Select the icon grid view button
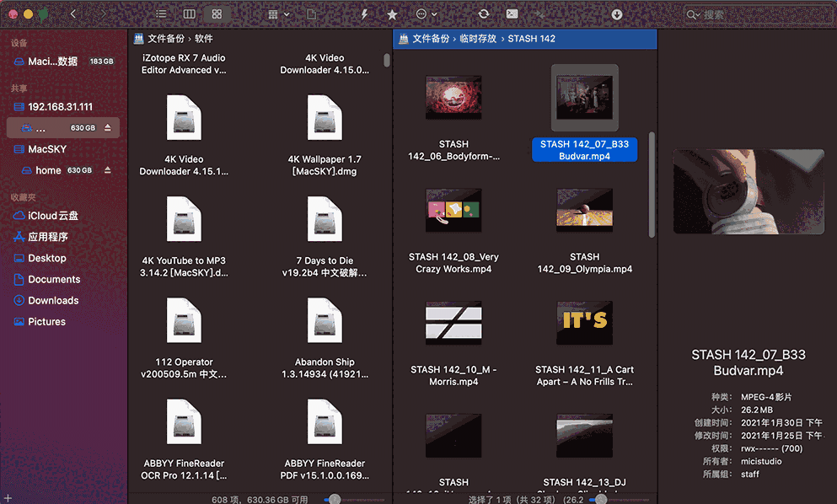This screenshot has height=504, width=837. tap(217, 14)
